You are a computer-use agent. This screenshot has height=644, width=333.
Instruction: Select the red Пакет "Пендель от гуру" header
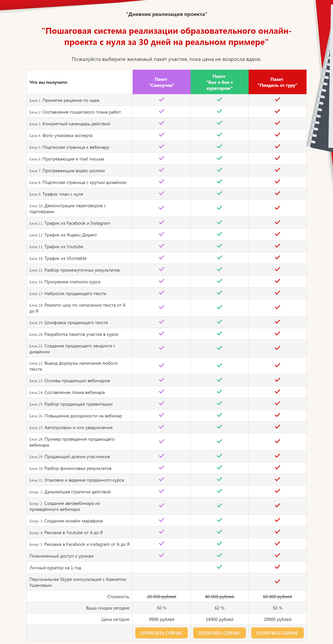pos(277,82)
